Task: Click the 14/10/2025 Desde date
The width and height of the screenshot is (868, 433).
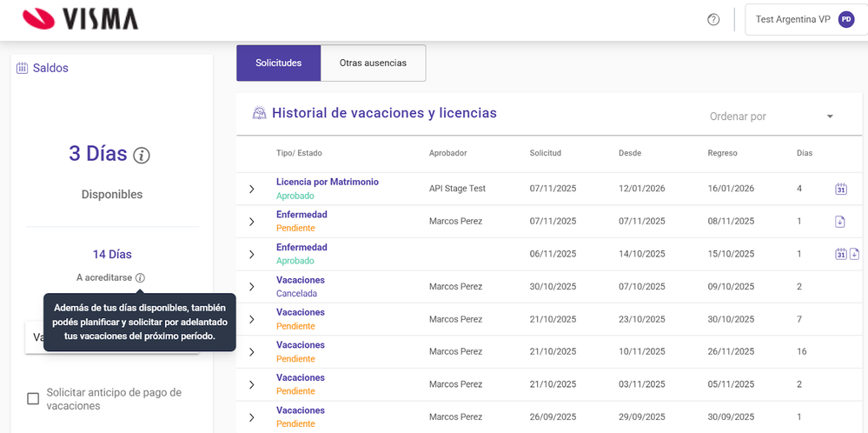Action: 641,254
